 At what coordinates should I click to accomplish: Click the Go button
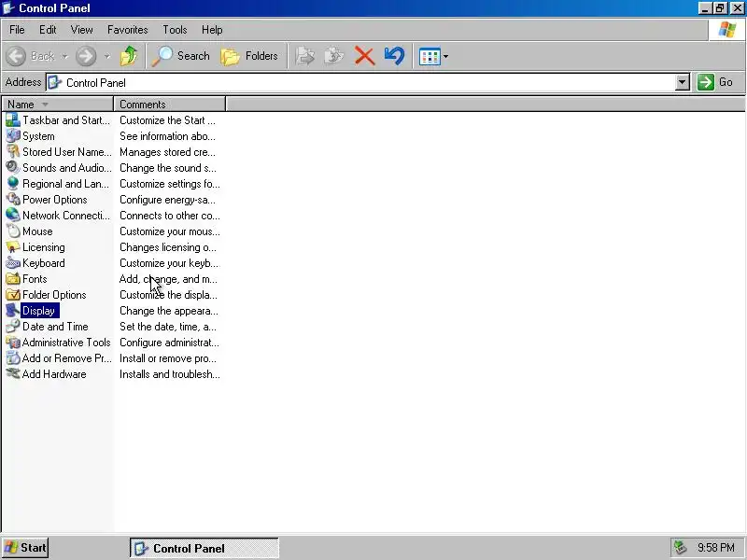716,82
